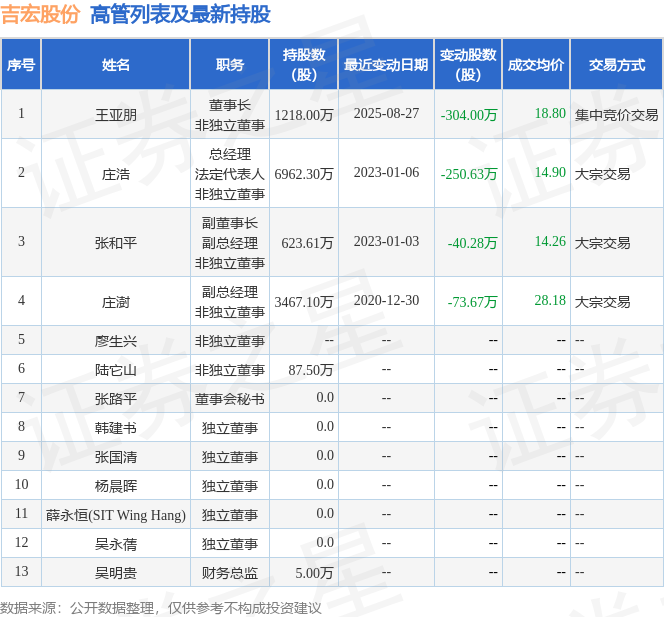Click the date 2020-12-30
The image size is (664, 617).
pos(386,301)
